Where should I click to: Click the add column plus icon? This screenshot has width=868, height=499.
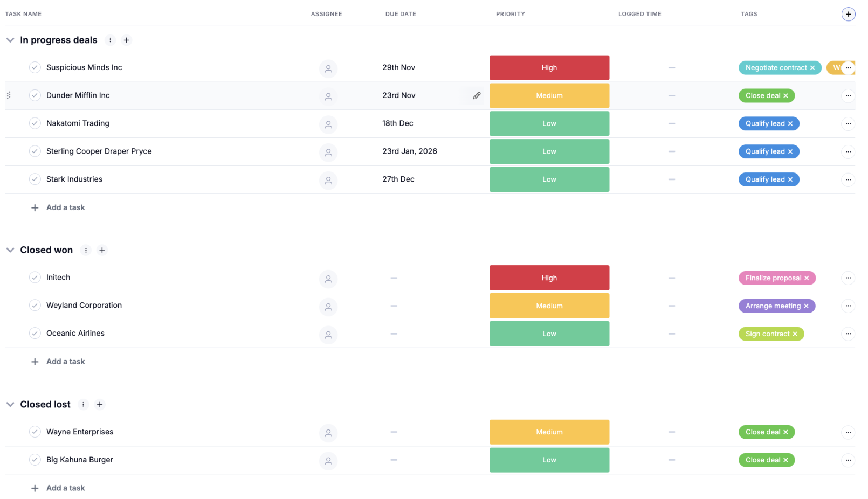tap(848, 14)
